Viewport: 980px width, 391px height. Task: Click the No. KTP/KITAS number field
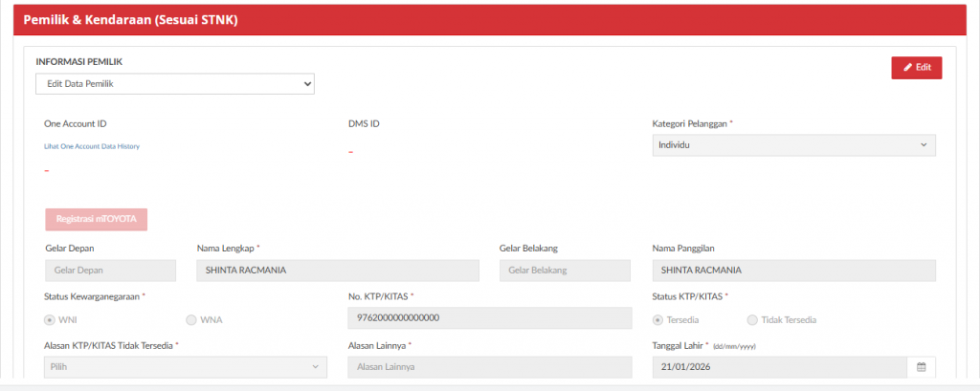coord(490,318)
